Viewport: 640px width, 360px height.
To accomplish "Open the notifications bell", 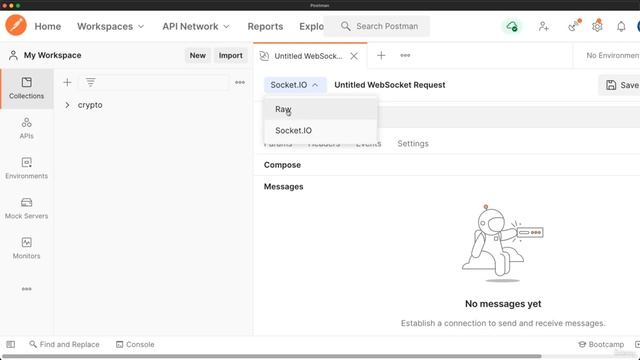I will (x=621, y=27).
